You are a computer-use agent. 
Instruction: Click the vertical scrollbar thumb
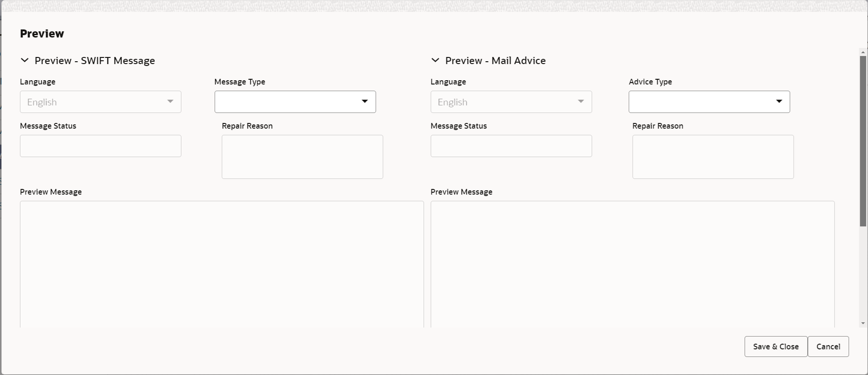click(863, 141)
